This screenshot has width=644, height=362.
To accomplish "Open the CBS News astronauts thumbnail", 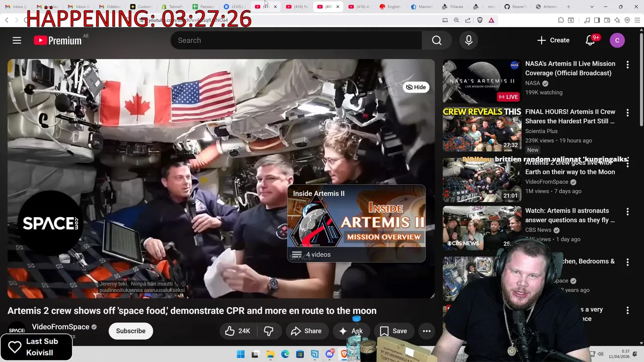I will coord(482,228).
